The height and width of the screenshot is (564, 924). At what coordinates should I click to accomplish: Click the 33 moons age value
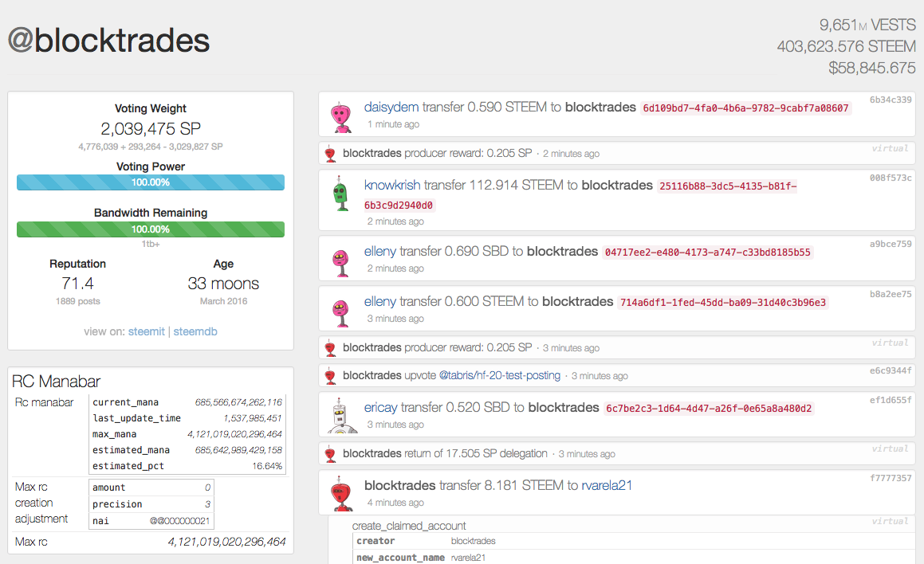click(x=223, y=284)
